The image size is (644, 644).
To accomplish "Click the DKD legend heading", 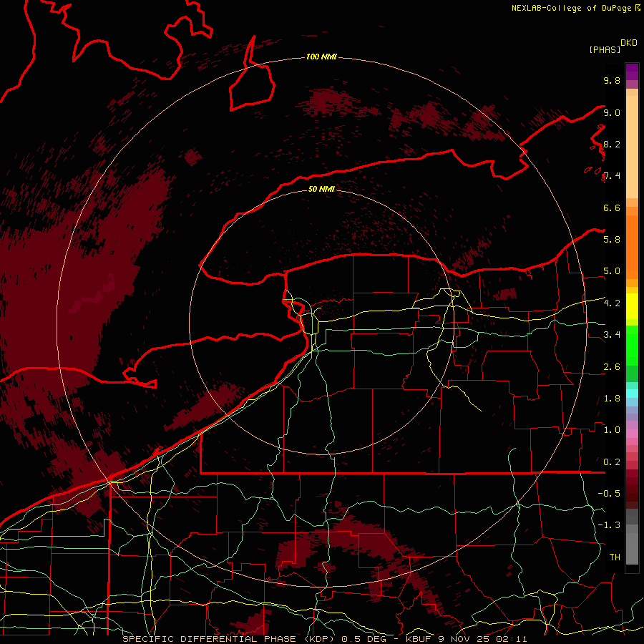I will point(629,43).
